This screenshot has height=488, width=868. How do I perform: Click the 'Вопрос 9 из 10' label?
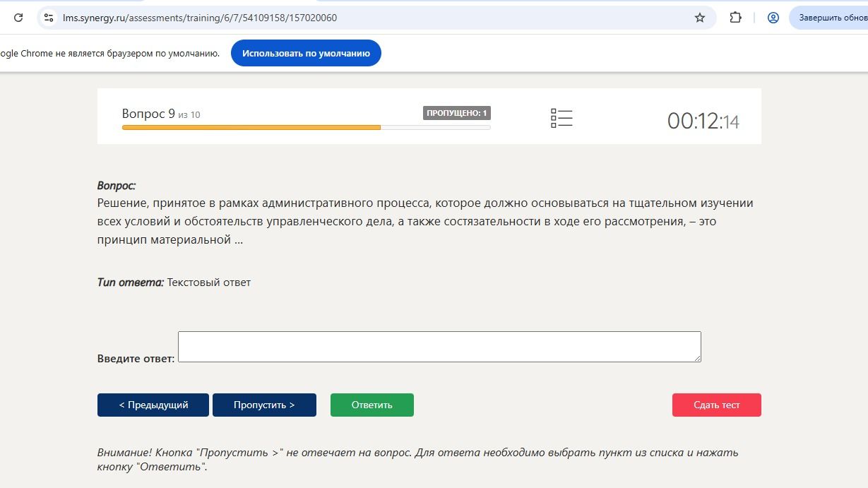click(161, 114)
